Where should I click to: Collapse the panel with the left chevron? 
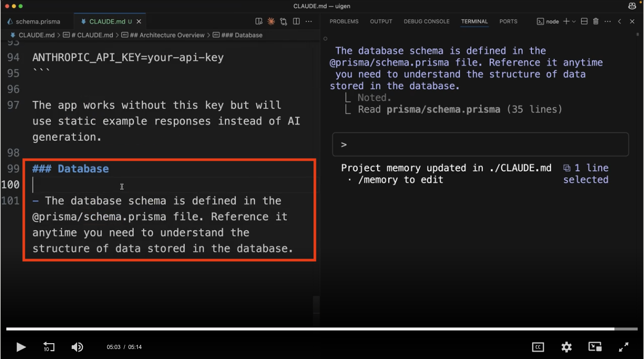point(620,22)
